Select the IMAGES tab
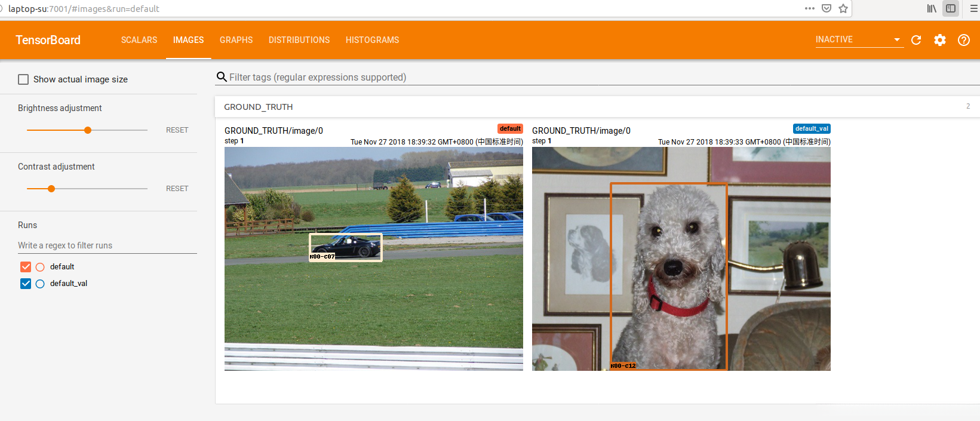980x421 pixels. (x=188, y=40)
